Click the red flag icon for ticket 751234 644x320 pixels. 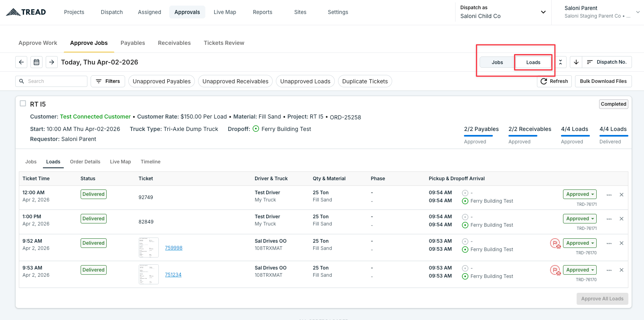coord(555,270)
